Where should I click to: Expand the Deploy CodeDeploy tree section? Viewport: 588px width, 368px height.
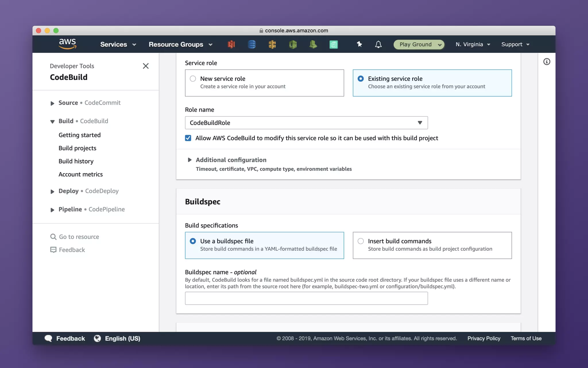click(52, 191)
